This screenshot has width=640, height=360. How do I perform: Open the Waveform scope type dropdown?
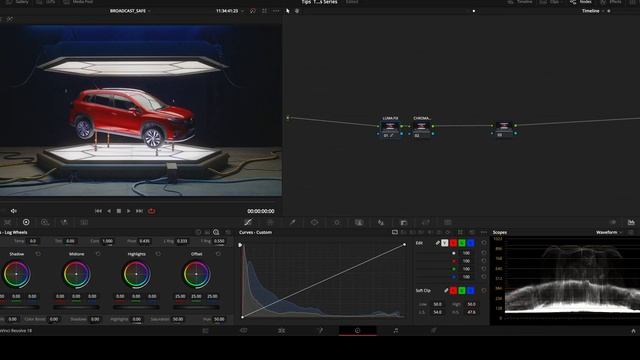[x=609, y=232]
